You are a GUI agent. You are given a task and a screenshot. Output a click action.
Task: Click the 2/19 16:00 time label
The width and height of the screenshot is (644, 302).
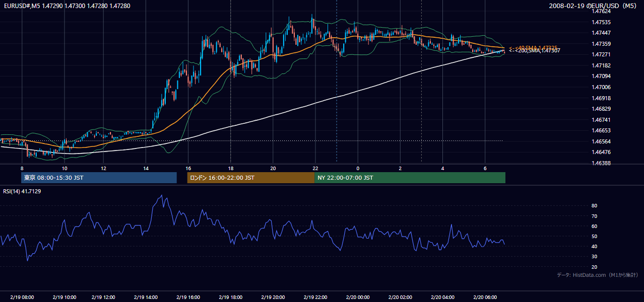tap(188, 297)
